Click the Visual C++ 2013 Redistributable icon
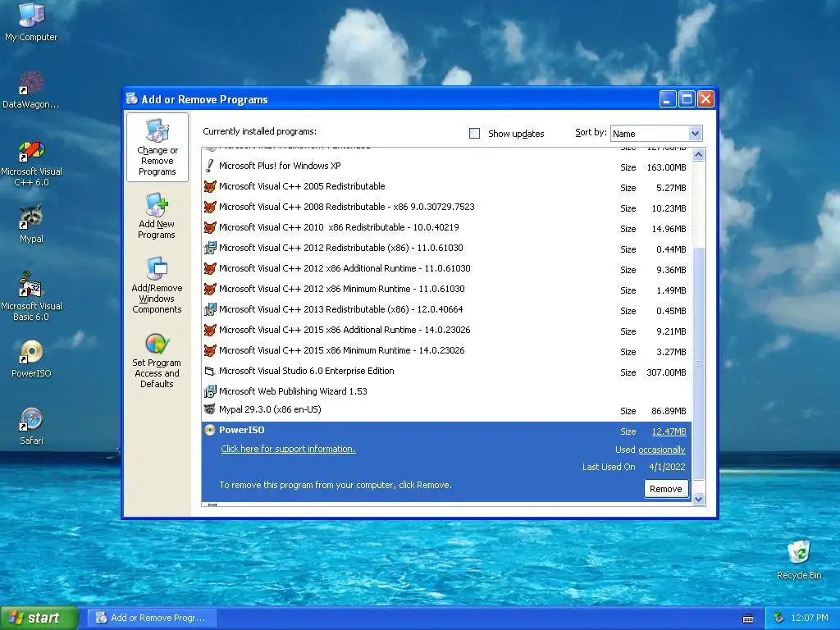Screen dimensions: 840x630 point(210,309)
